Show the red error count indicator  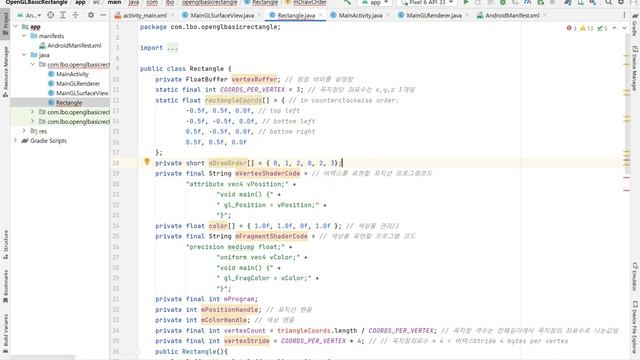click(x=571, y=28)
